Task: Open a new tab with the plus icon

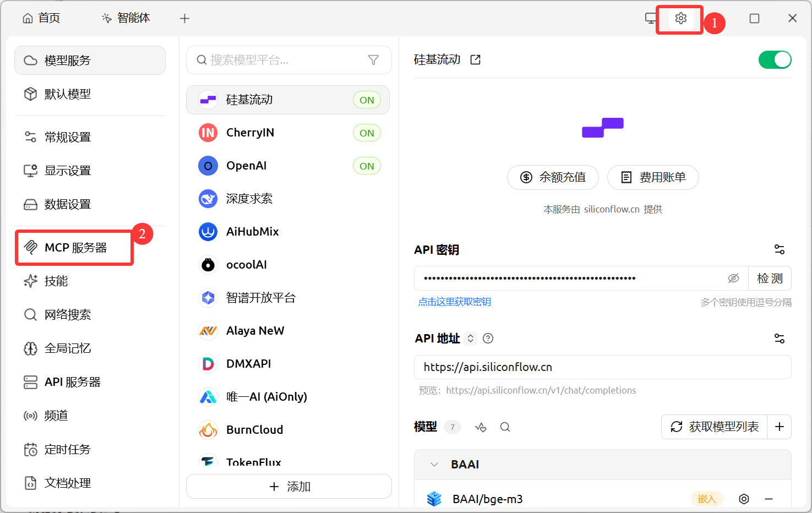Action: tap(185, 18)
